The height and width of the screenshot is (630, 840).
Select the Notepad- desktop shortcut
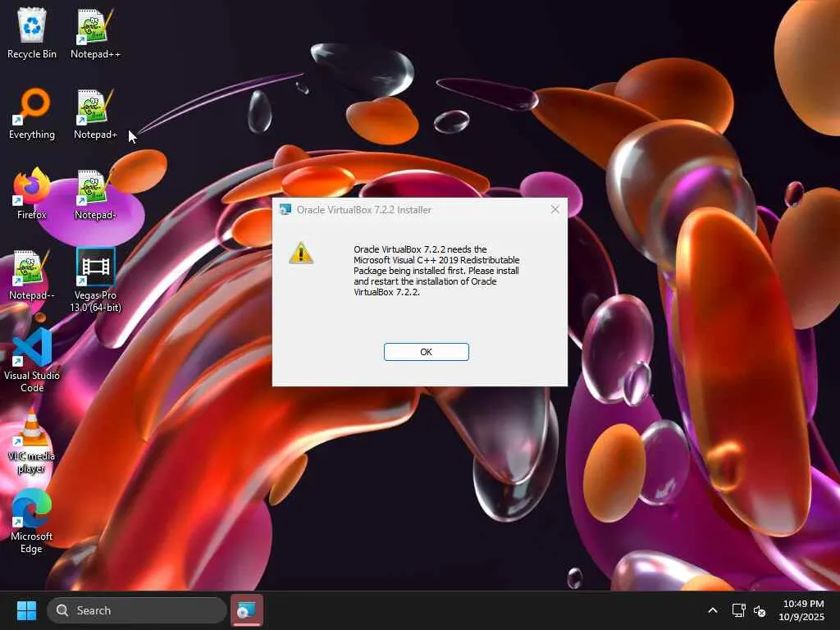[95, 194]
